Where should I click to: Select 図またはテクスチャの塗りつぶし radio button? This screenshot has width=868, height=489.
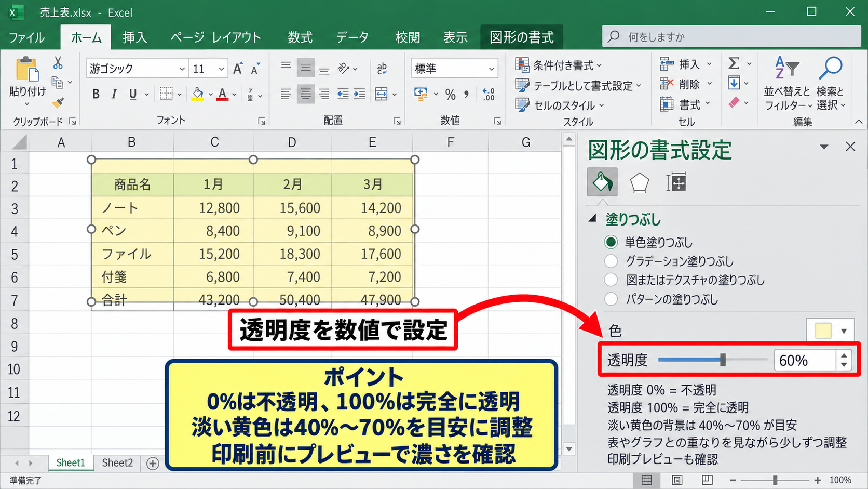(611, 280)
